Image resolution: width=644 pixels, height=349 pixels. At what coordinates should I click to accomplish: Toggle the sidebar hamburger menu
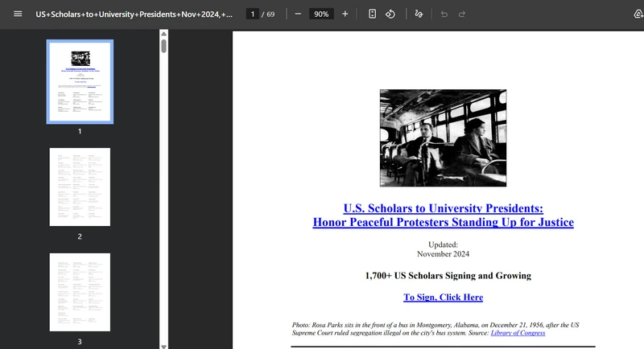tap(18, 14)
